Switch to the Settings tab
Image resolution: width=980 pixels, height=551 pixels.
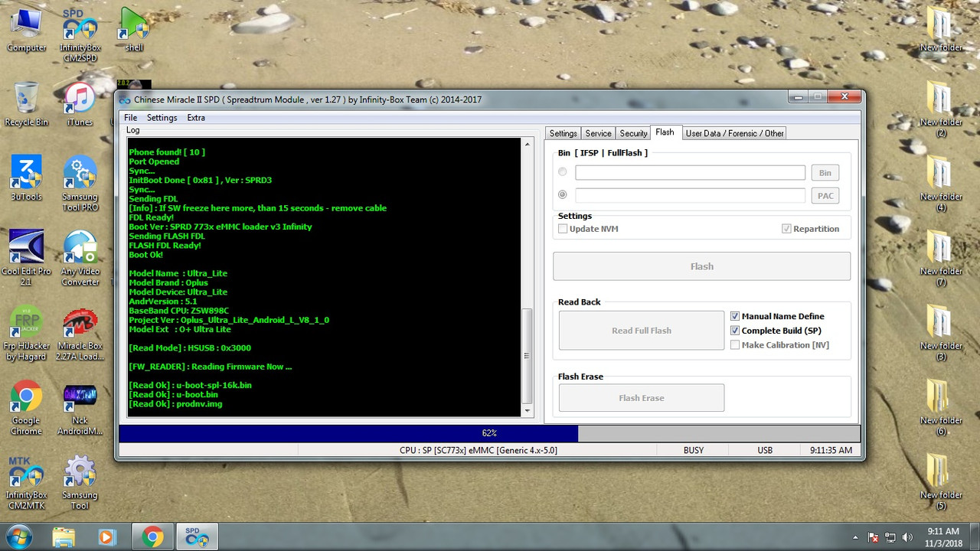pyautogui.click(x=563, y=133)
